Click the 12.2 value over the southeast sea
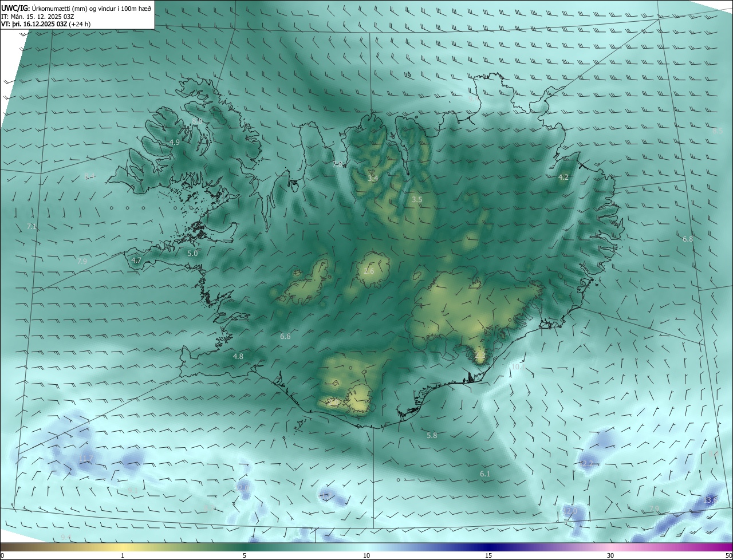 (x=586, y=463)
